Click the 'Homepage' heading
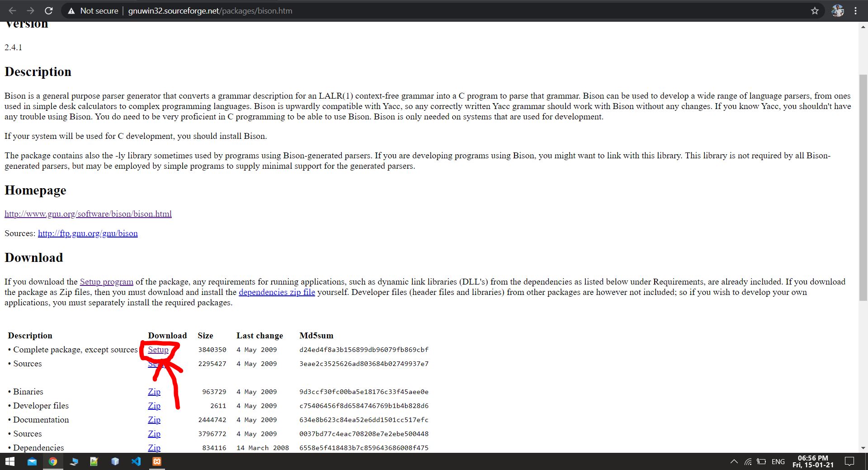The width and height of the screenshot is (868, 470). (x=35, y=190)
